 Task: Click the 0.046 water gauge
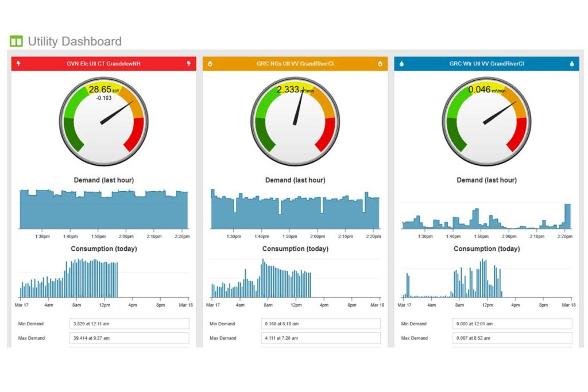click(487, 122)
